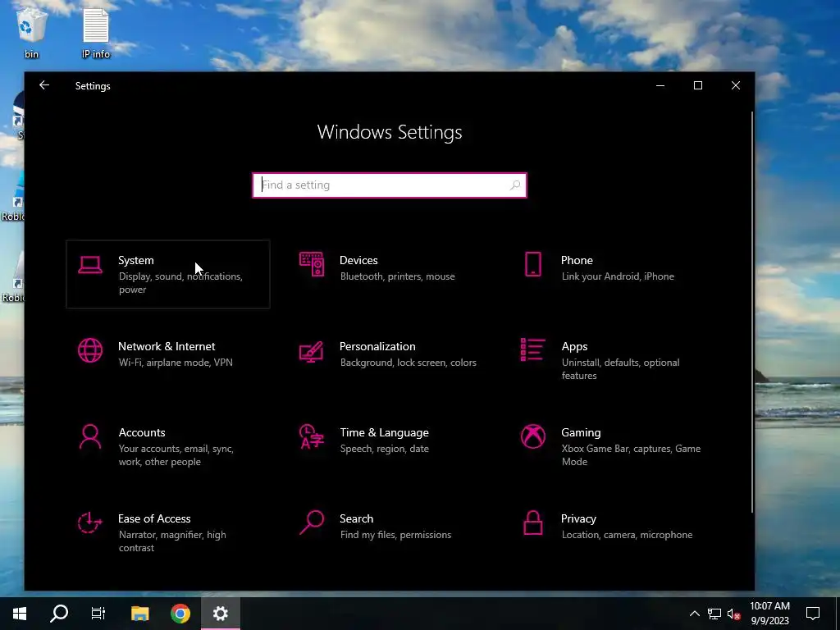Click the Network & Internet title
840x630 pixels.
167,347
